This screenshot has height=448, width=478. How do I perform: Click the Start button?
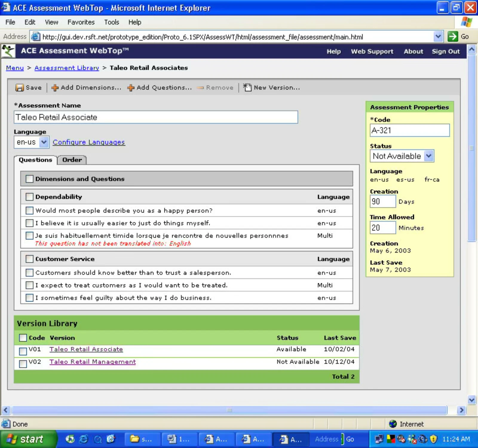28,439
